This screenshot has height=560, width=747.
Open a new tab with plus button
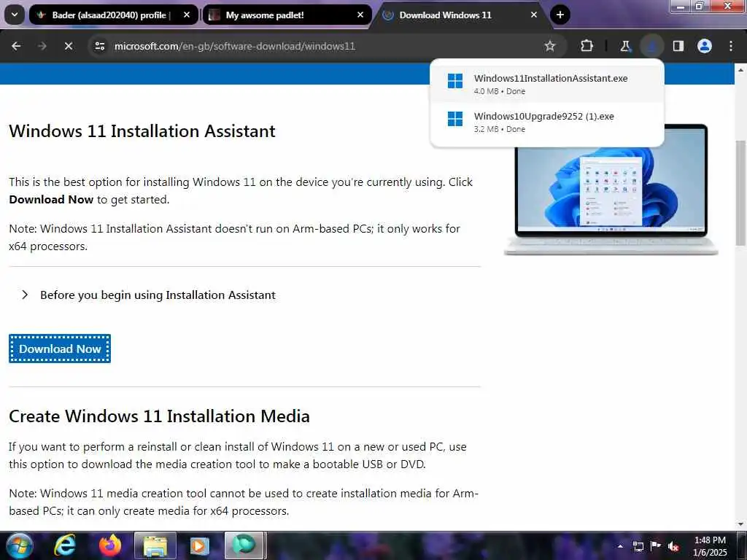560,15
